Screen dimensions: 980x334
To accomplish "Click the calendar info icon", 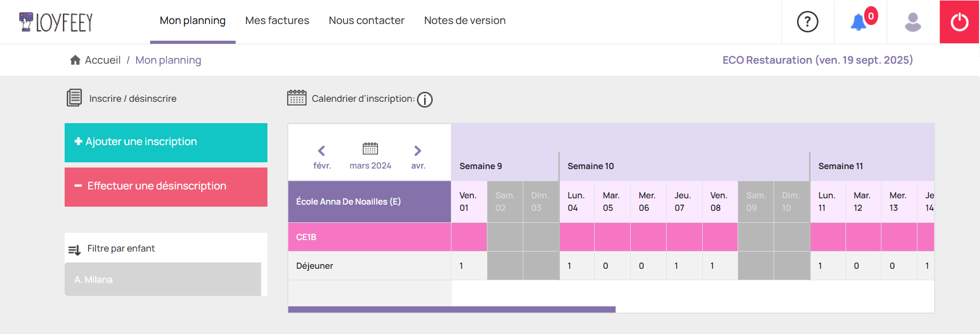I will (x=425, y=99).
